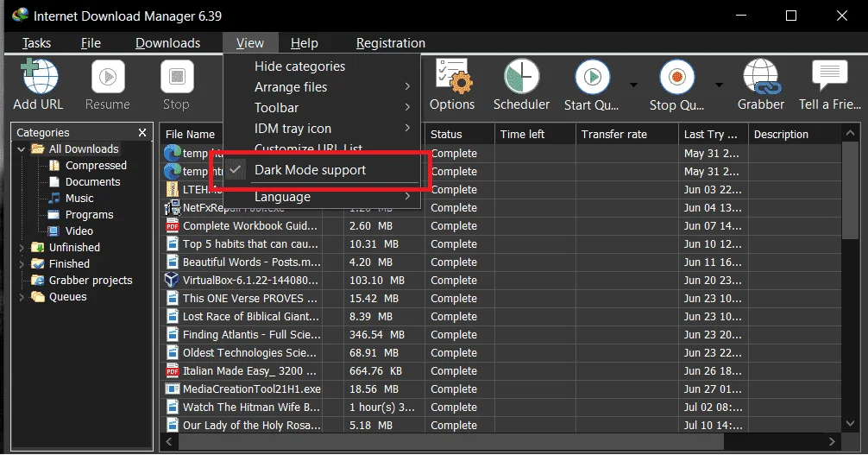Click the '346.54 MB' size cell
The image size is (868, 455).
tap(377, 335)
